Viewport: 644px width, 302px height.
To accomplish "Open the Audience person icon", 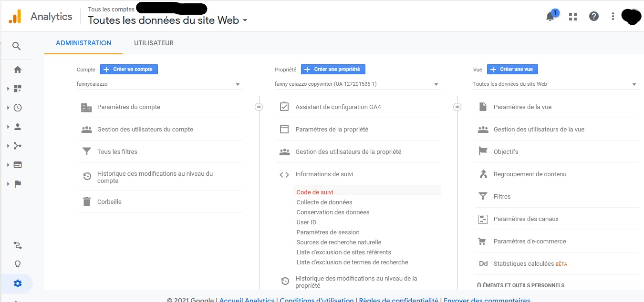I will [18, 127].
